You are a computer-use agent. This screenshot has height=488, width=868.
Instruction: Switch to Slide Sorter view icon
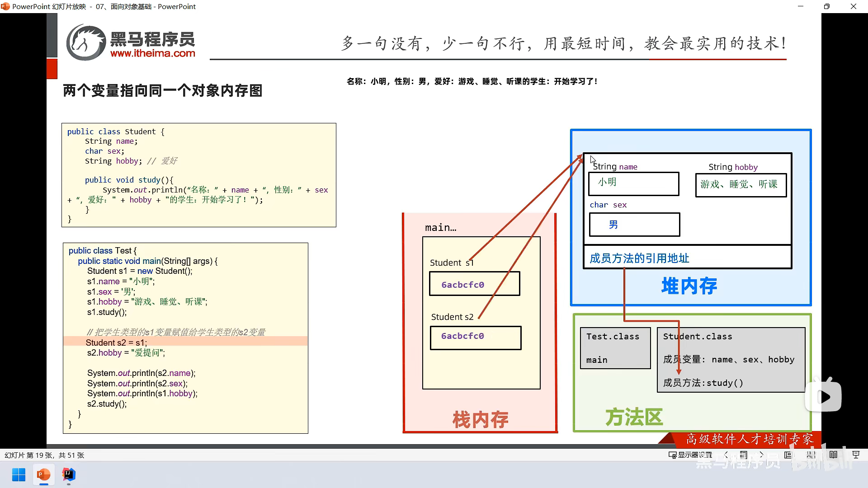point(811,455)
